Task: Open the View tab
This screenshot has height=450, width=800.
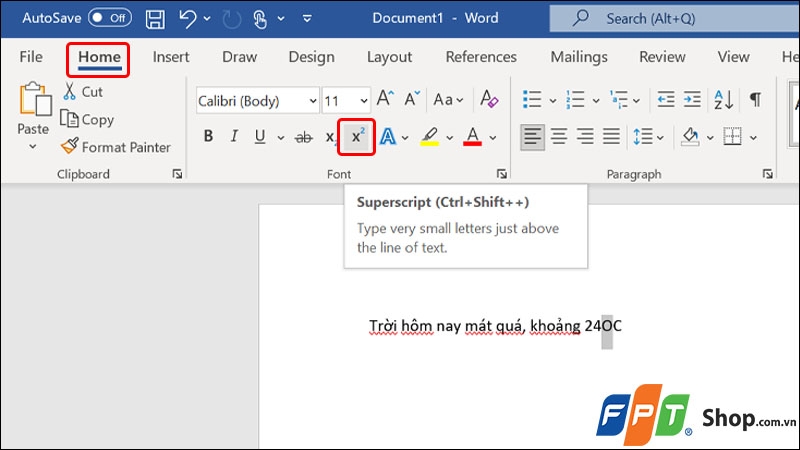Action: pyautogui.click(x=733, y=57)
